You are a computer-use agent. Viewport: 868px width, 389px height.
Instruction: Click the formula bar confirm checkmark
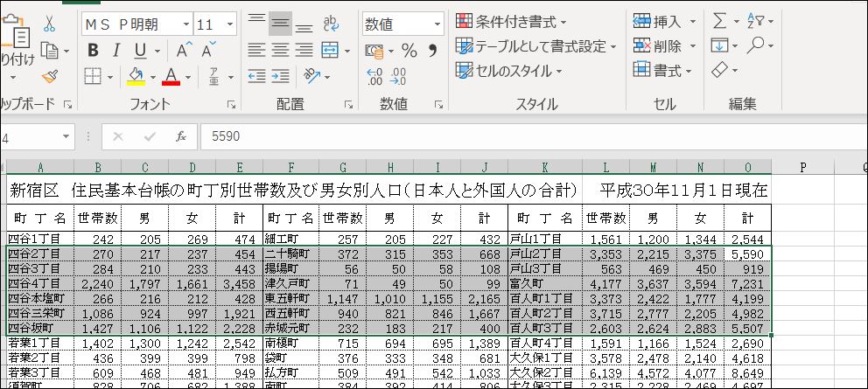pos(150,136)
